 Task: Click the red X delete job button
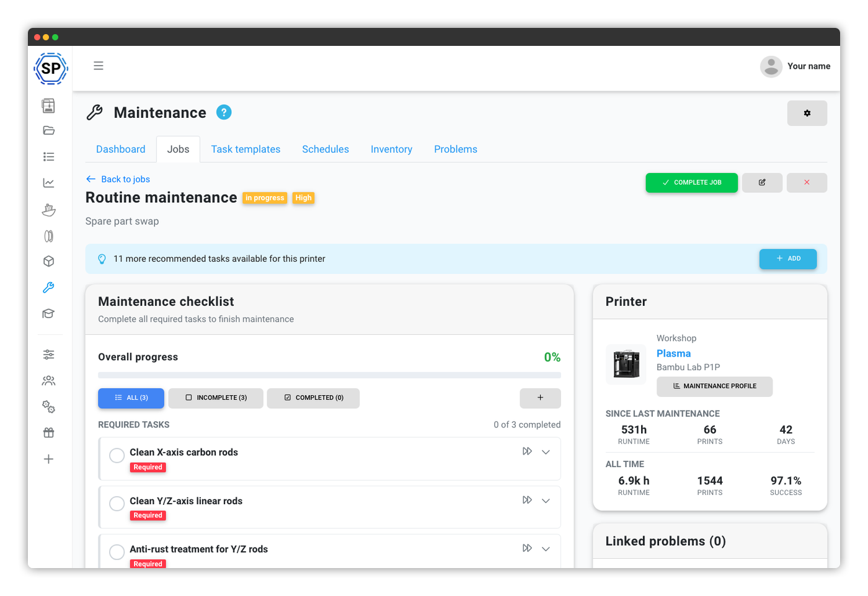pos(807,182)
